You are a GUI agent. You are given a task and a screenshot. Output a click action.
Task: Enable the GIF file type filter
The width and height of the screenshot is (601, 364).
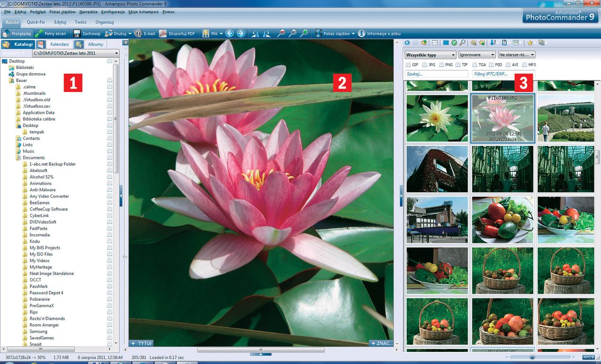coord(408,65)
